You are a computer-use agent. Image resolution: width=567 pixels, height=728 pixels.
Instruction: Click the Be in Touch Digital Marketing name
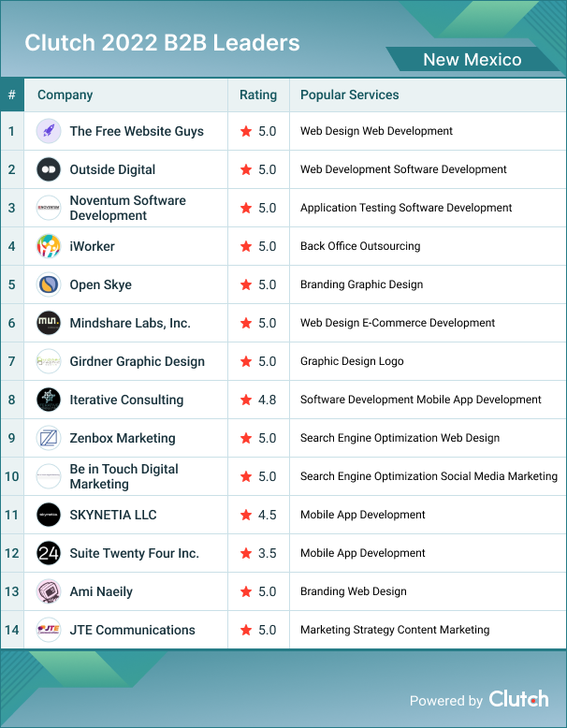tap(124, 476)
